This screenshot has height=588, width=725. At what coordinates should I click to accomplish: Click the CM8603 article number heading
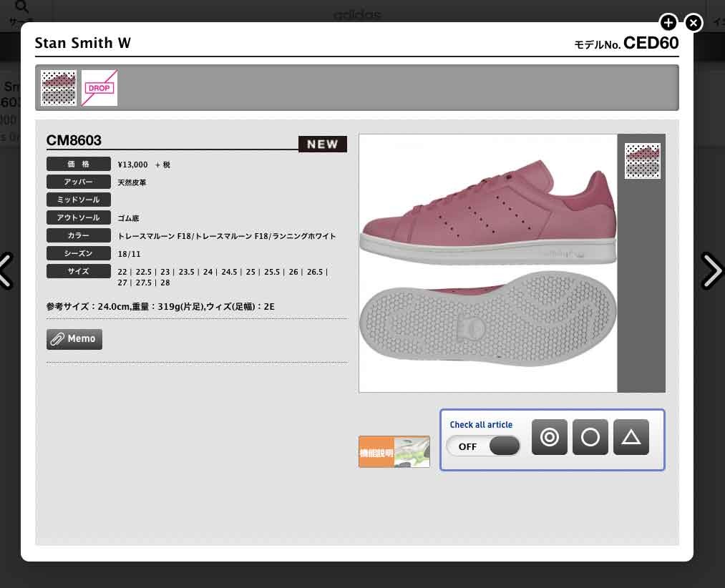pyautogui.click(x=74, y=140)
